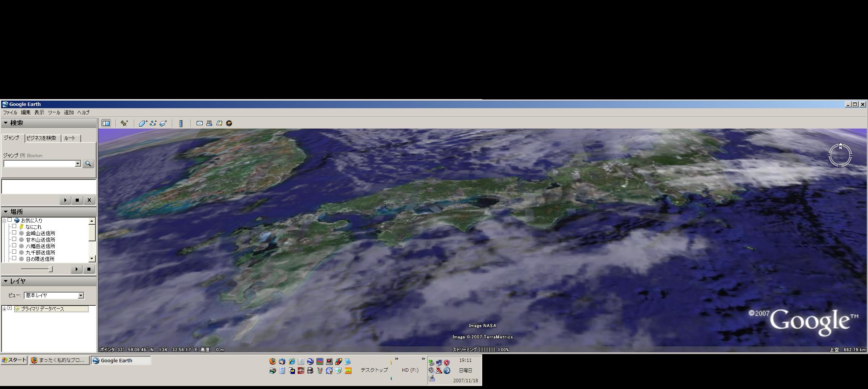Open the ruler measurement tool
Viewport: 868px width, 389px height.
(181, 123)
